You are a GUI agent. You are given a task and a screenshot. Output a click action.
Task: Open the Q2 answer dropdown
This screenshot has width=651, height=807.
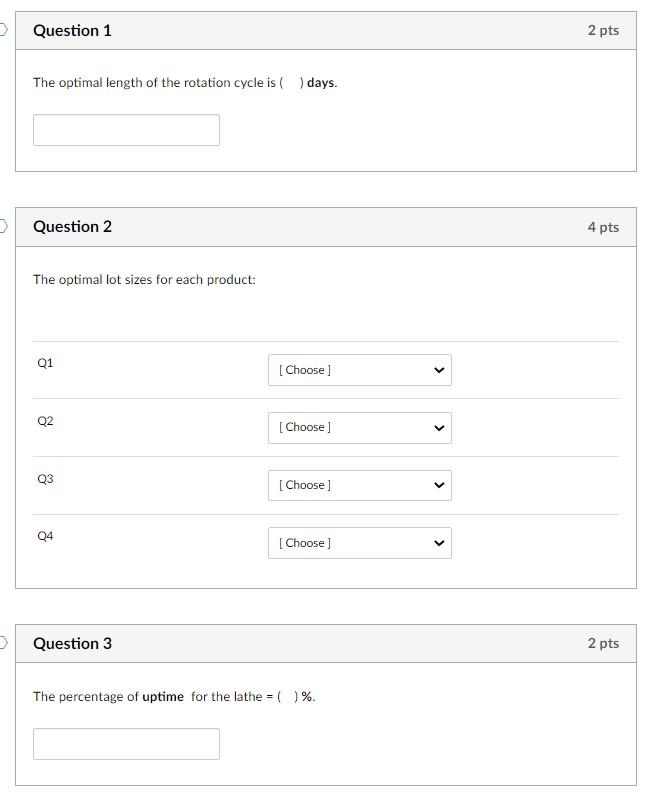click(360, 427)
